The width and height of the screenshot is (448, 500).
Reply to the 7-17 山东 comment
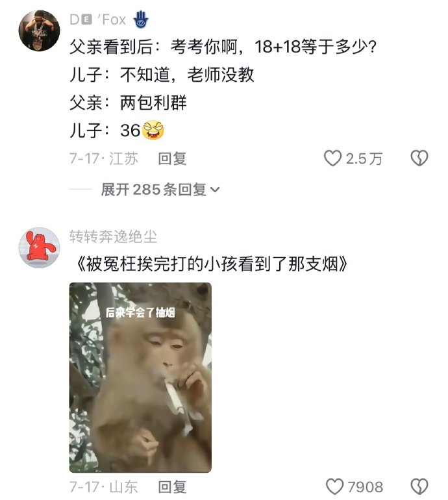(172, 487)
